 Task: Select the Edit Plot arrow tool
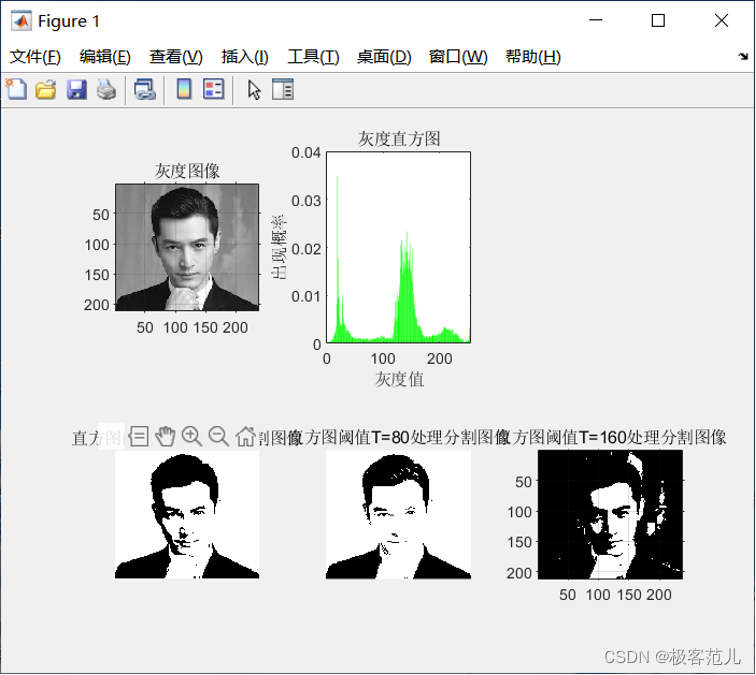tap(254, 90)
